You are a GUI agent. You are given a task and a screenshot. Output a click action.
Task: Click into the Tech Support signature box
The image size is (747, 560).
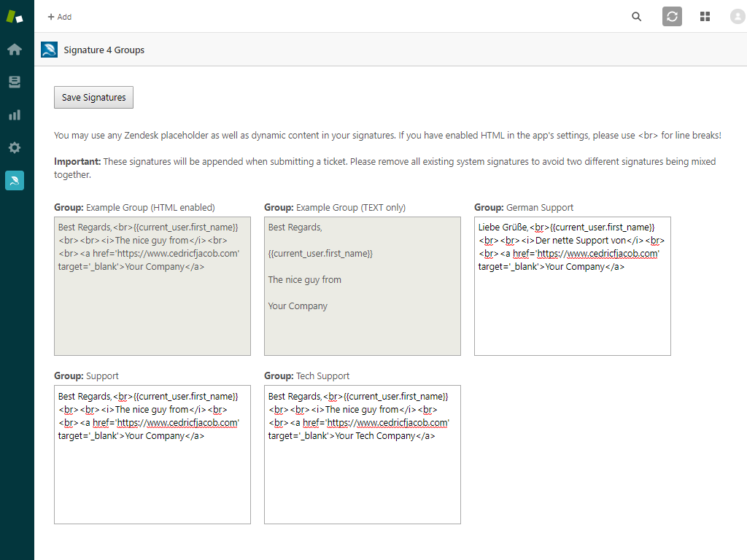click(x=362, y=455)
